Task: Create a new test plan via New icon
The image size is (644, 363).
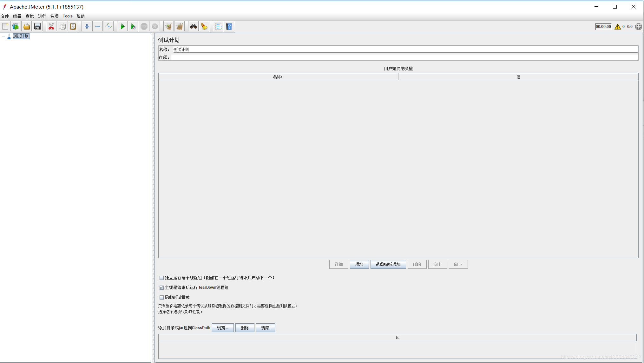Action: tap(5, 27)
